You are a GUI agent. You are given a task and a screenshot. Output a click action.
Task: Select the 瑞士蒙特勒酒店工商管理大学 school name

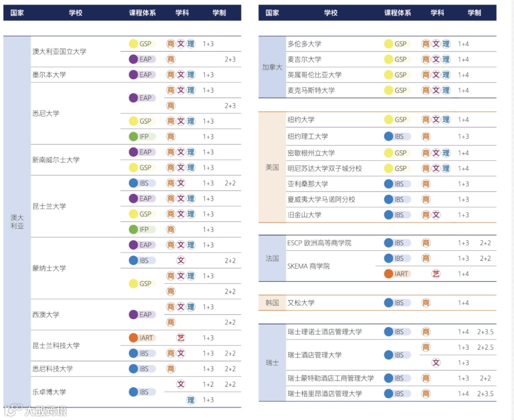coord(331,378)
